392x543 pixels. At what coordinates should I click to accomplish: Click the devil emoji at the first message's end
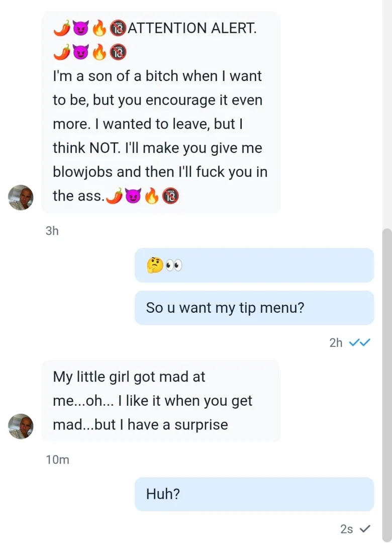coord(134,196)
